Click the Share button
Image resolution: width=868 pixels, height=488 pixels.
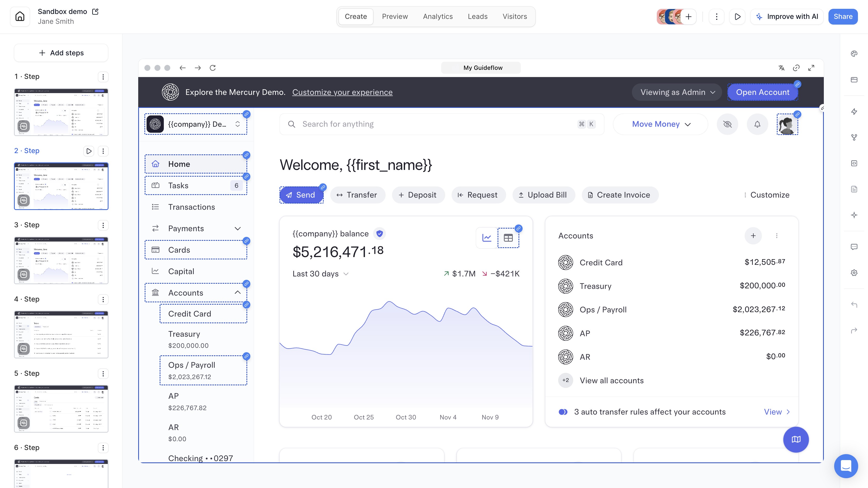point(843,17)
